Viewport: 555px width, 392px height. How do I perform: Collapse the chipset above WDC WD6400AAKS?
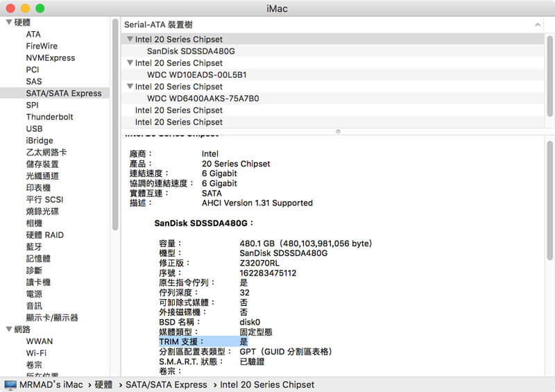point(130,87)
